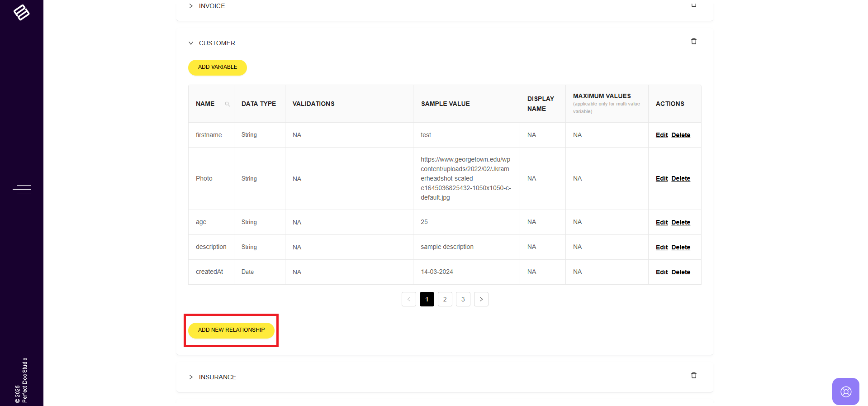Delete the CUSTOMER section via trash icon
868x406 pixels.
(693, 42)
